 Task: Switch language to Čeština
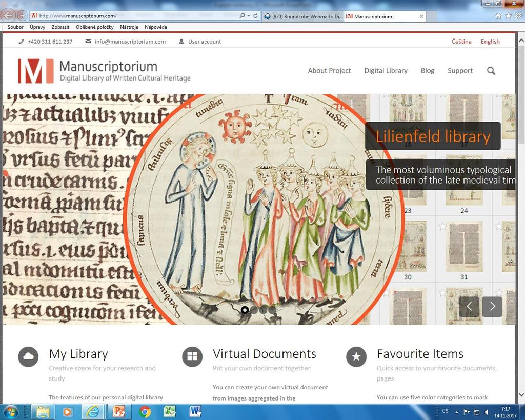pyautogui.click(x=461, y=42)
